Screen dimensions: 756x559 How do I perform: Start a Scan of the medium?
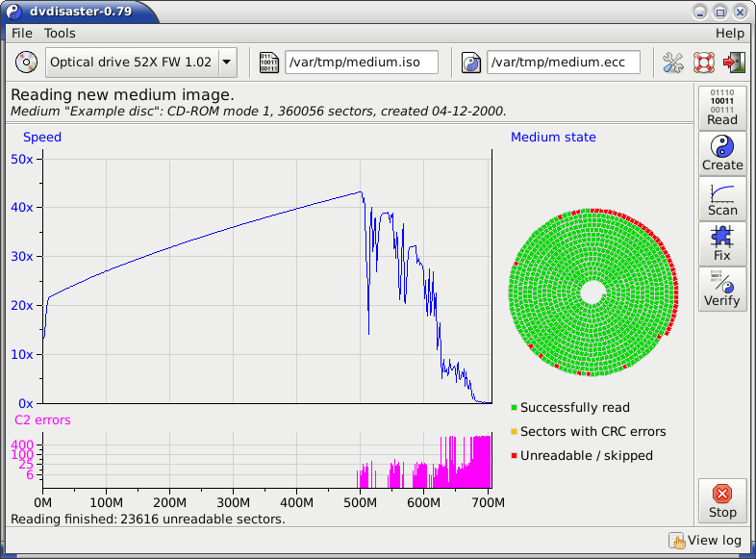coord(721,198)
